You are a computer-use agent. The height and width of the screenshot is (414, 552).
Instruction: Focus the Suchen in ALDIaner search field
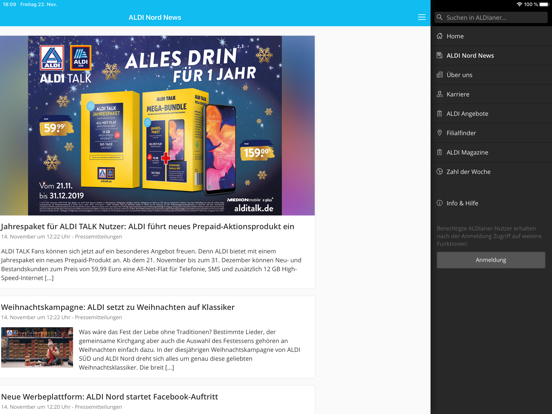(x=491, y=17)
